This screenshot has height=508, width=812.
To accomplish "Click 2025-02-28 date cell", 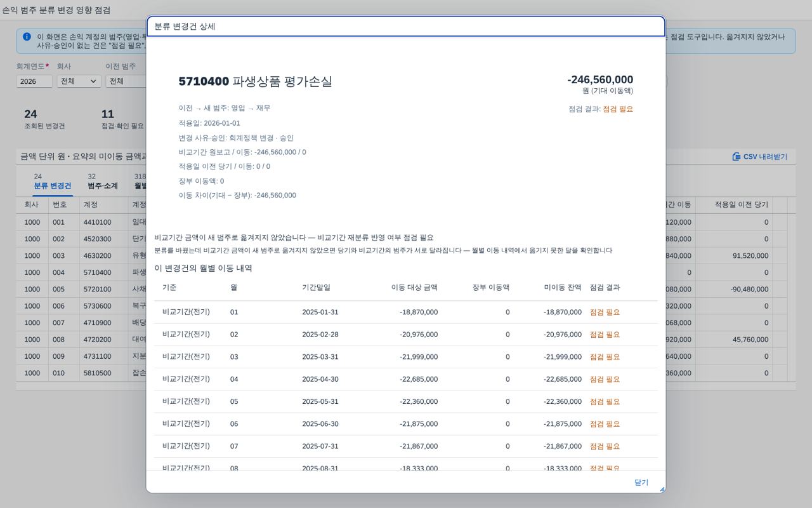I will pyautogui.click(x=320, y=335).
